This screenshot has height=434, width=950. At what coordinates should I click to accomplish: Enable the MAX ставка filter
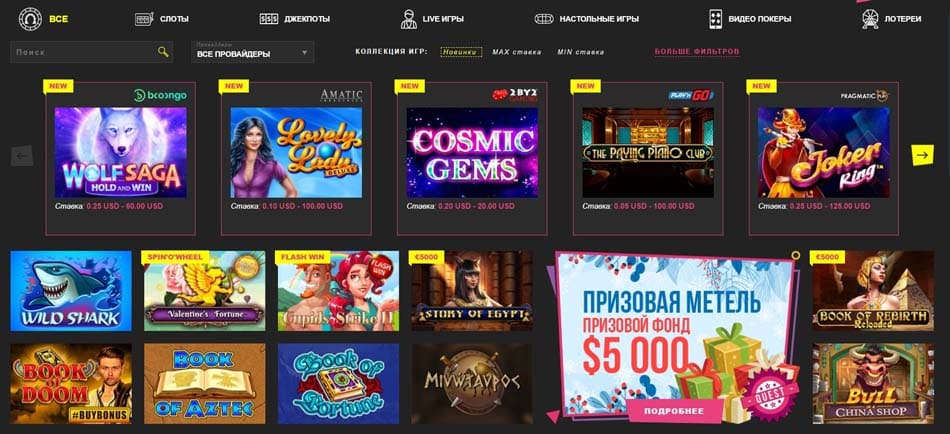[x=517, y=52]
